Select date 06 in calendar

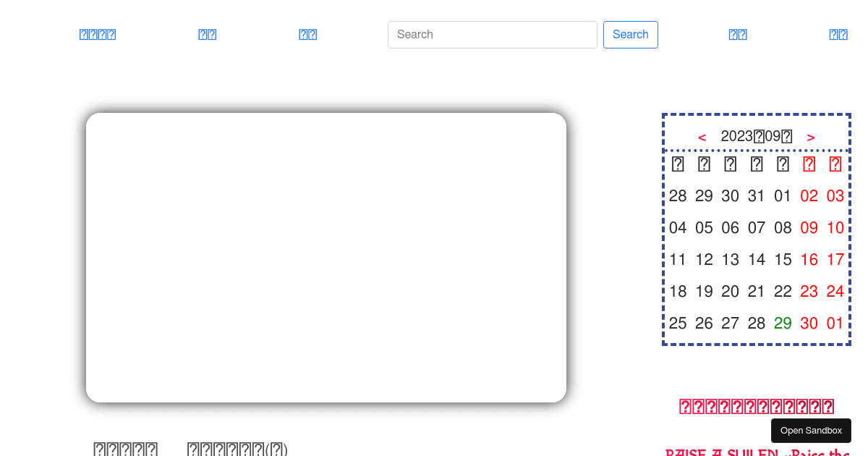[x=731, y=228]
